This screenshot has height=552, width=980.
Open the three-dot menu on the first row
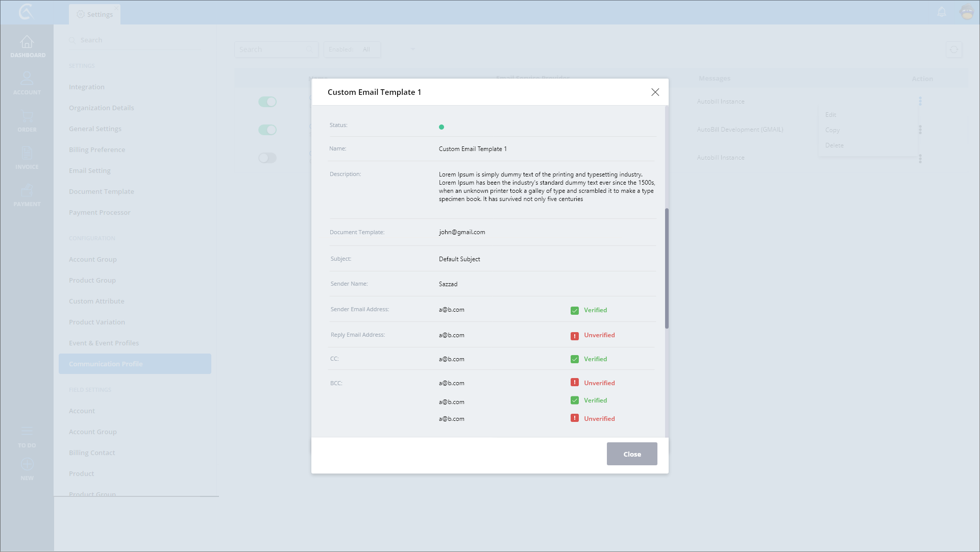point(920,101)
